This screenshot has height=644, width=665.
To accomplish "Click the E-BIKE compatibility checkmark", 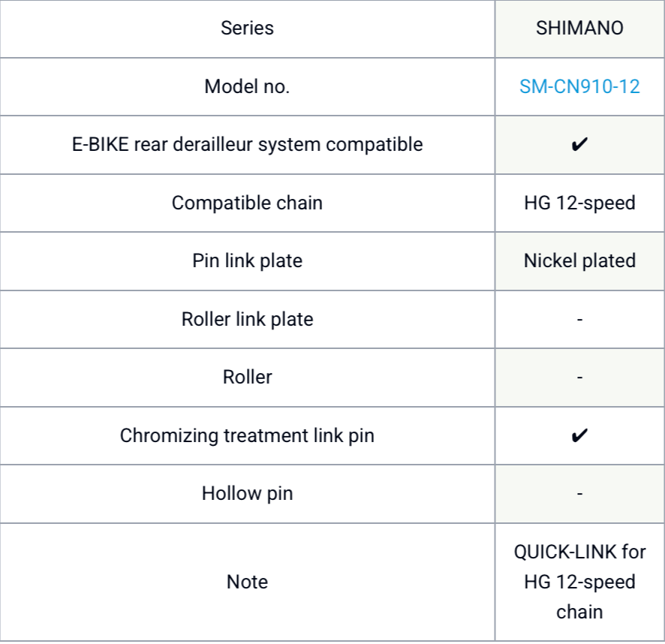I will pyautogui.click(x=579, y=144).
